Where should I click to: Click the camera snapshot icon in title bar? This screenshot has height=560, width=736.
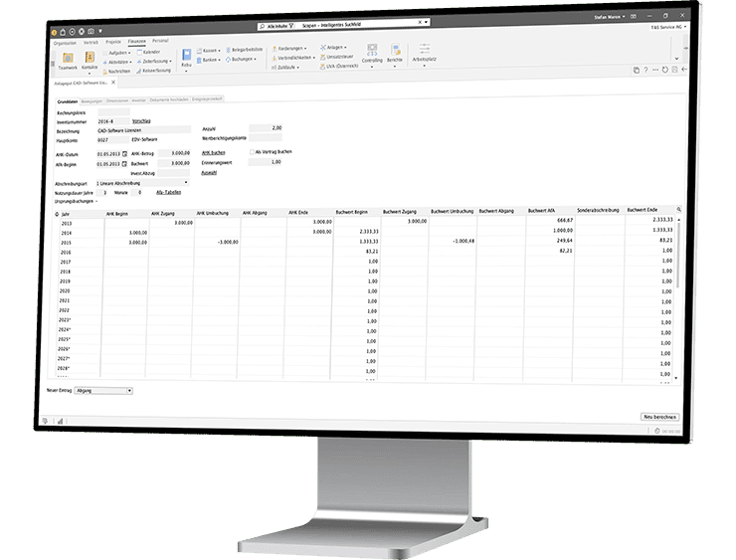[91, 32]
